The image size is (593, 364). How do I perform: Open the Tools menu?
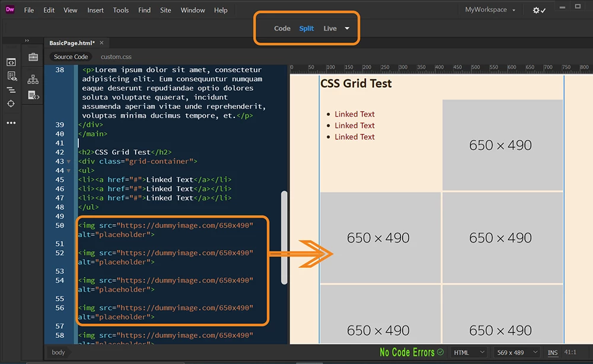[x=120, y=10]
